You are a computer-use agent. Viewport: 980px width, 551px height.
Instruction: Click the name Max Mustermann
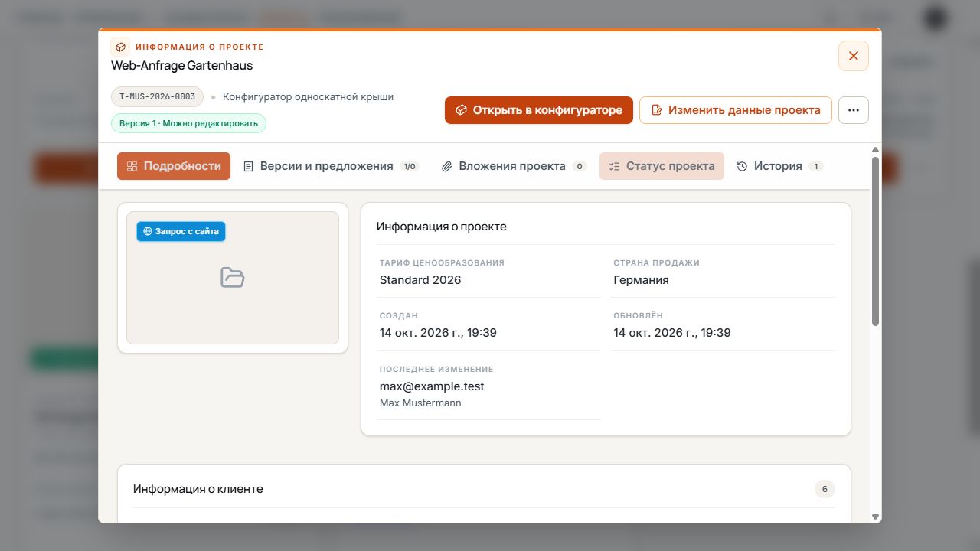click(420, 403)
